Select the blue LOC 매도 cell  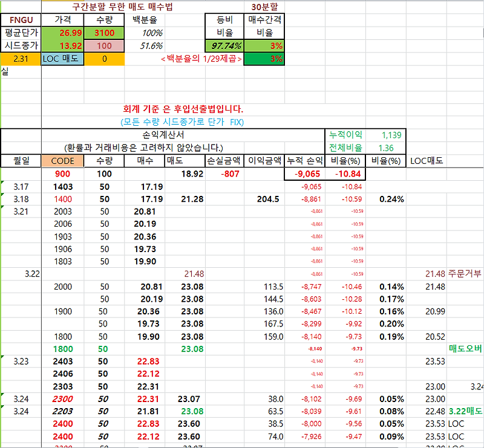(x=63, y=59)
